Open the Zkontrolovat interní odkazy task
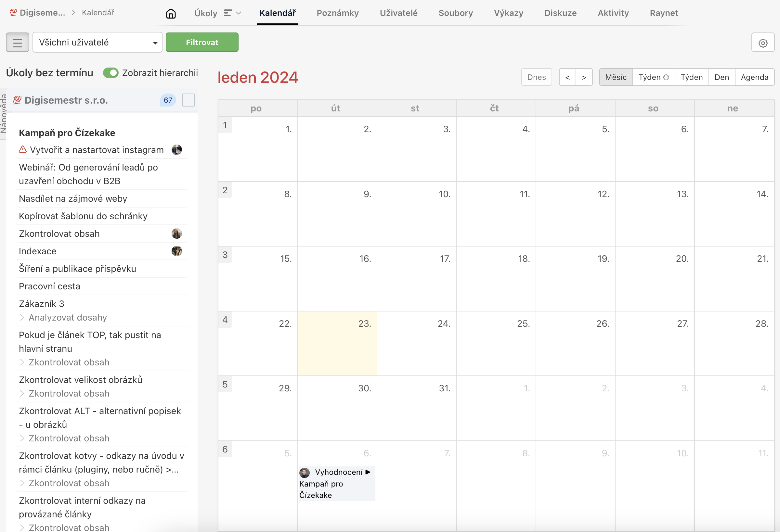The height and width of the screenshot is (532, 780). (82, 507)
